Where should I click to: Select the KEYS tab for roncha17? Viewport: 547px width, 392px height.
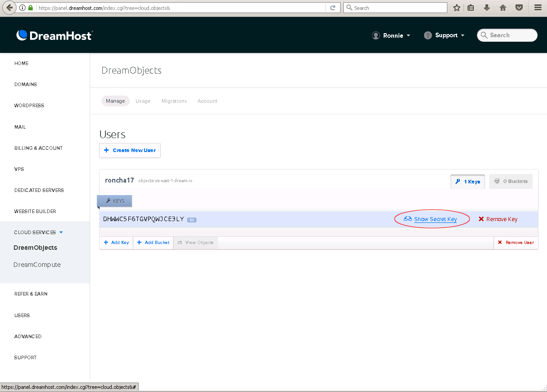pyautogui.click(x=115, y=201)
